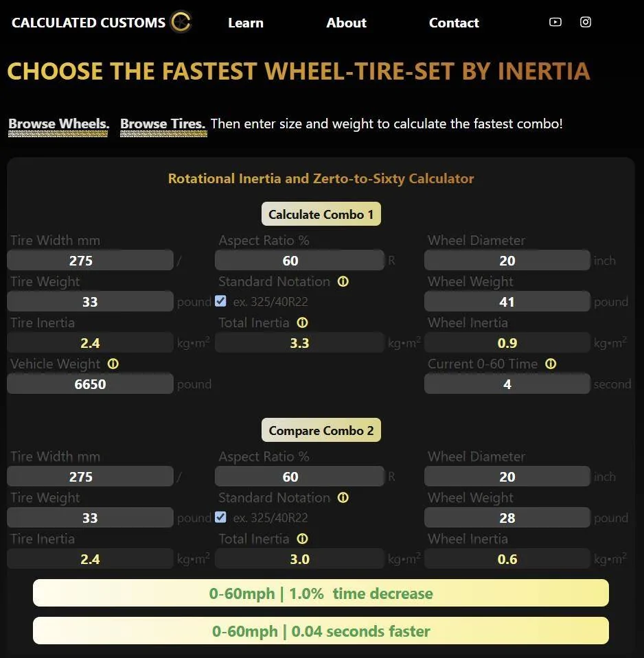Viewport: 644px width, 658px height.
Task: Click info icon beside Combo 1 Total Inertia
Action: pyautogui.click(x=302, y=322)
